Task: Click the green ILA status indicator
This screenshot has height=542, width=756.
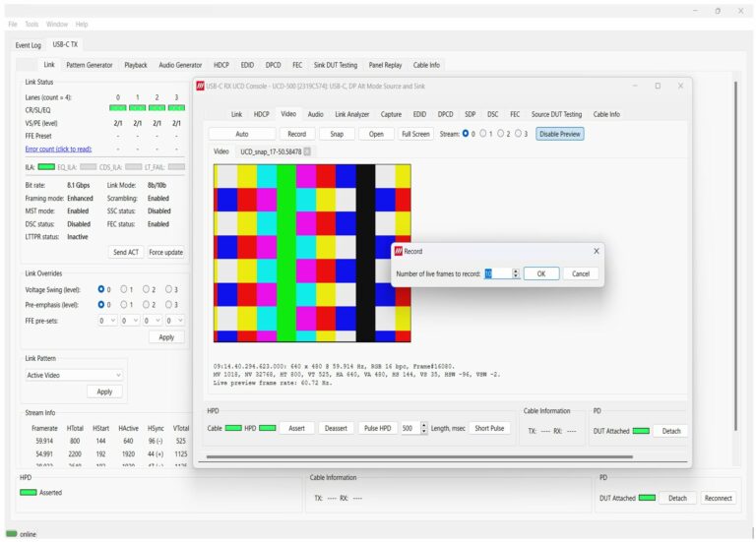Action: (46, 167)
